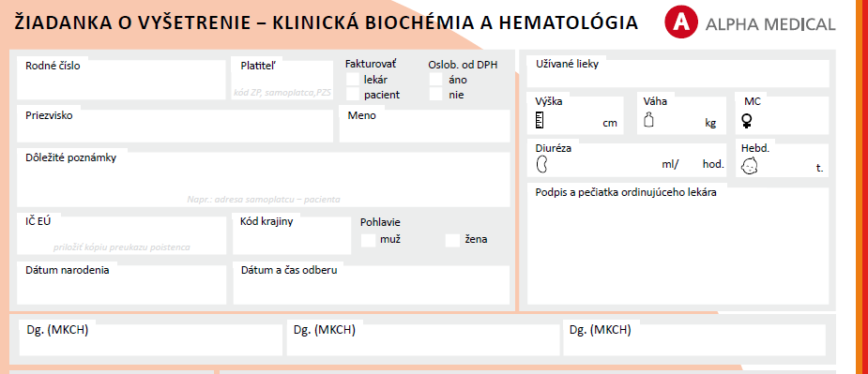Click the Alpha Medical logo

point(750,22)
